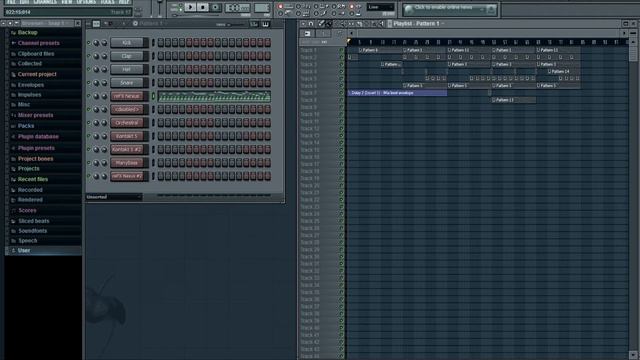
Task: Select the Hat channel button
Action: [x=127, y=69]
